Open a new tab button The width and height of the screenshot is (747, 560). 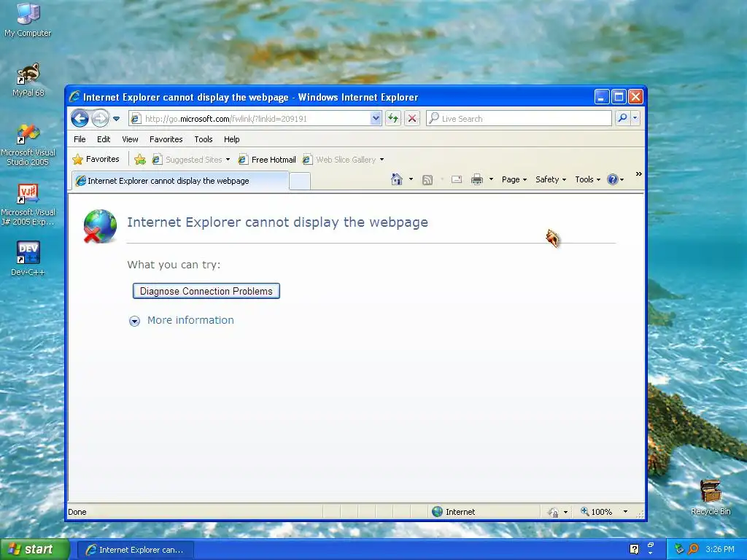pos(300,182)
